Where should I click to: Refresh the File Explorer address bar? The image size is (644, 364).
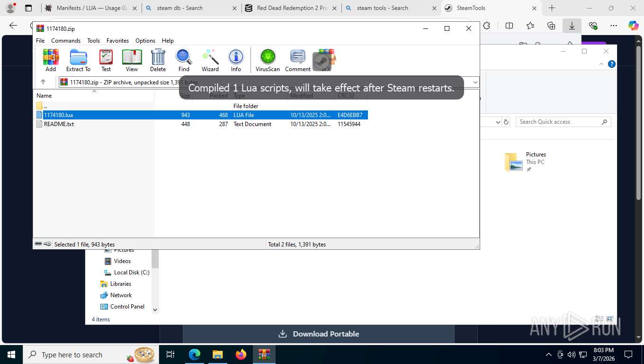point(506,122)
